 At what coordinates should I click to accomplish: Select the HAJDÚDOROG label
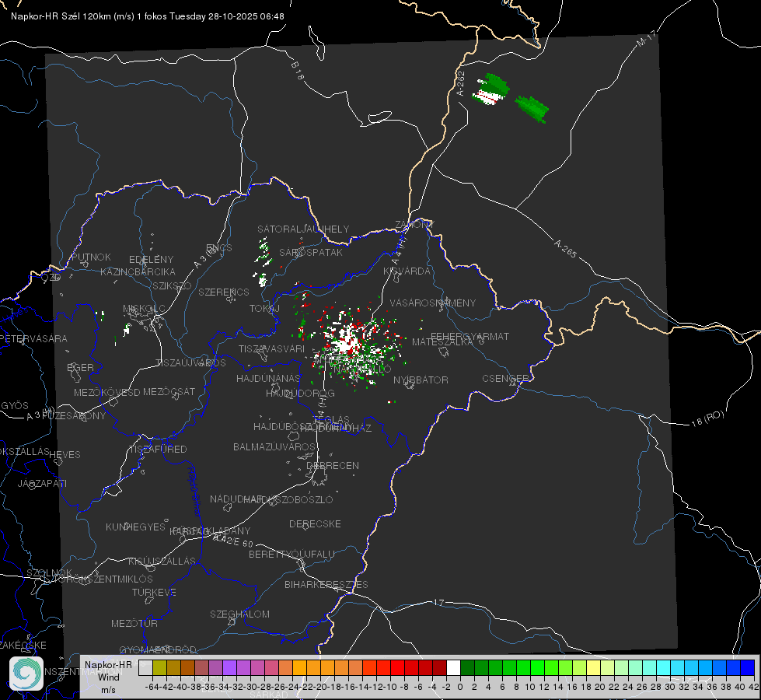[300, 393]
